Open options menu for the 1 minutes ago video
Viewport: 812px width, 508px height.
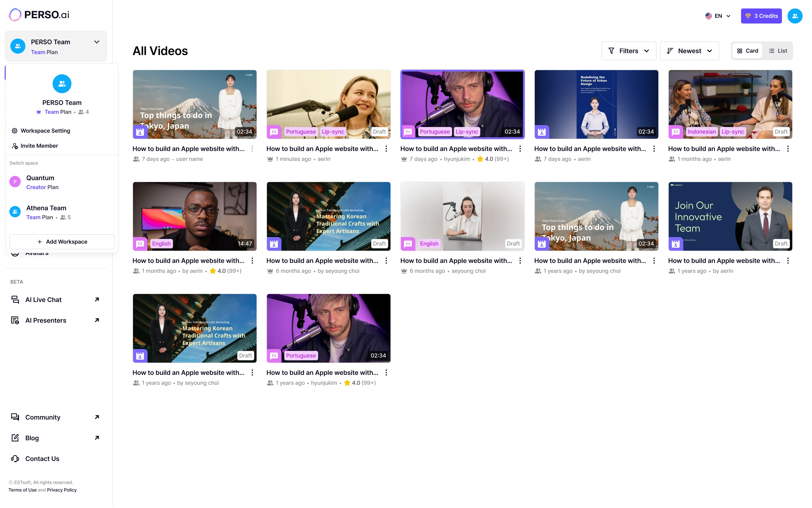[x=386, y=149]
